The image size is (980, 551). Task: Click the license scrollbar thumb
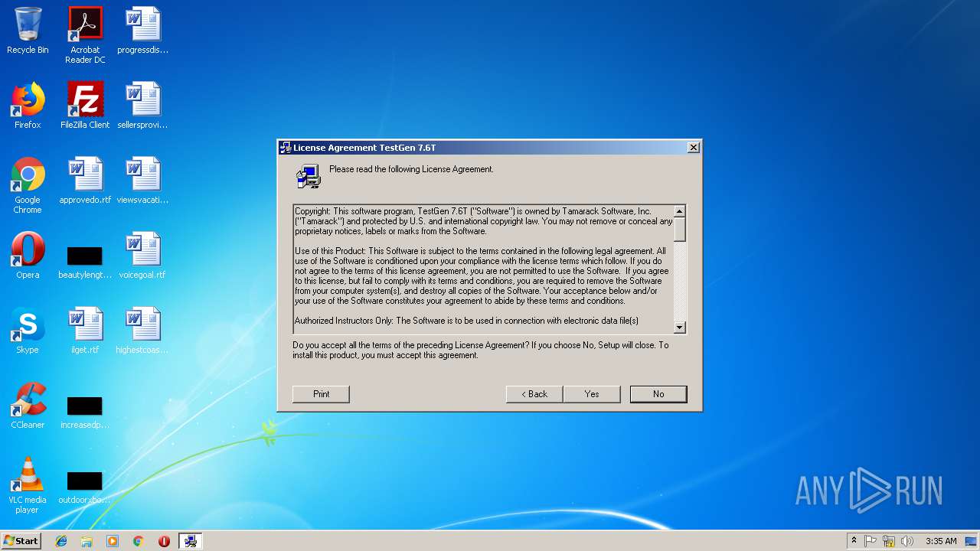pos(679,229)
